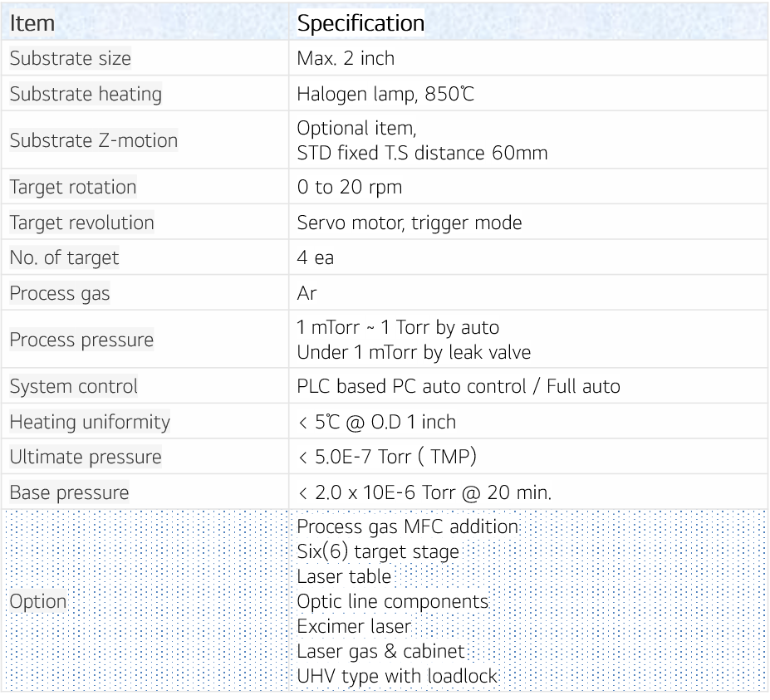Click 'Under 1 mTorr by leak valve' text
This screenshot has height=700, width=770.
point(414,352)
